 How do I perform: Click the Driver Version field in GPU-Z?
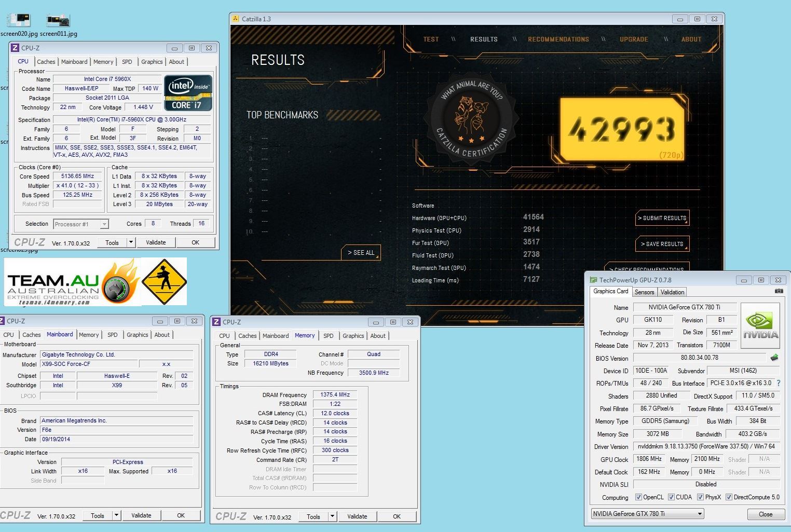[x=706, y=446]
